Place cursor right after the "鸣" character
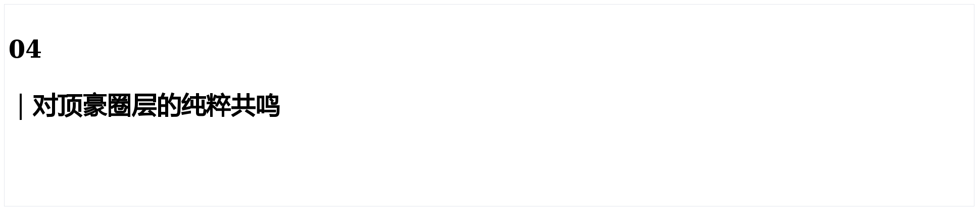This screenshot has width=980, height=210. tap(280, 106)
